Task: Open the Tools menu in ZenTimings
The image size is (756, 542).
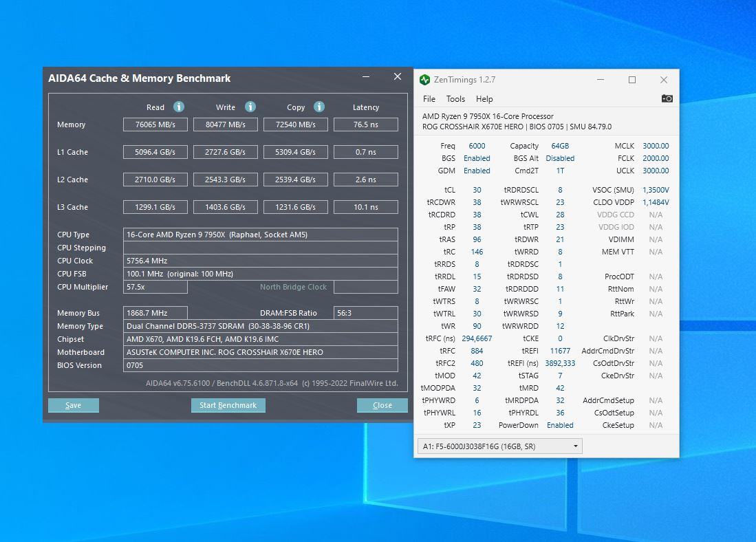Action: pos(455,99)
